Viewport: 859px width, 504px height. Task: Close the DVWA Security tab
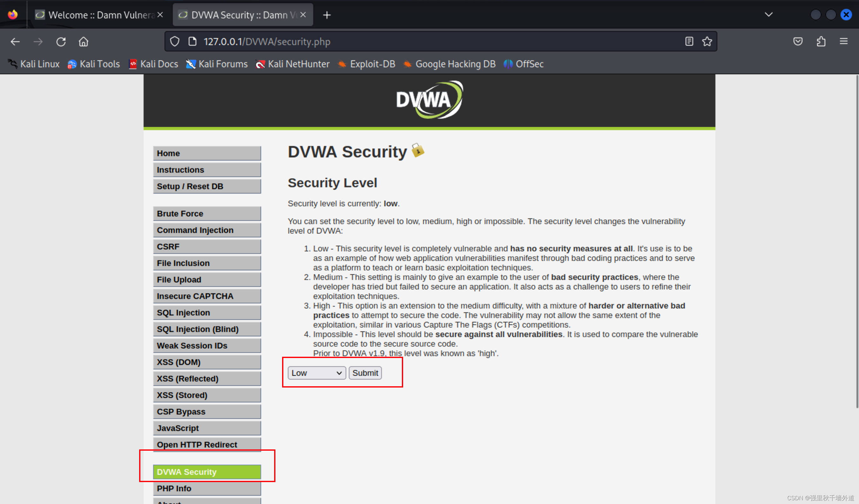point(303,15)
